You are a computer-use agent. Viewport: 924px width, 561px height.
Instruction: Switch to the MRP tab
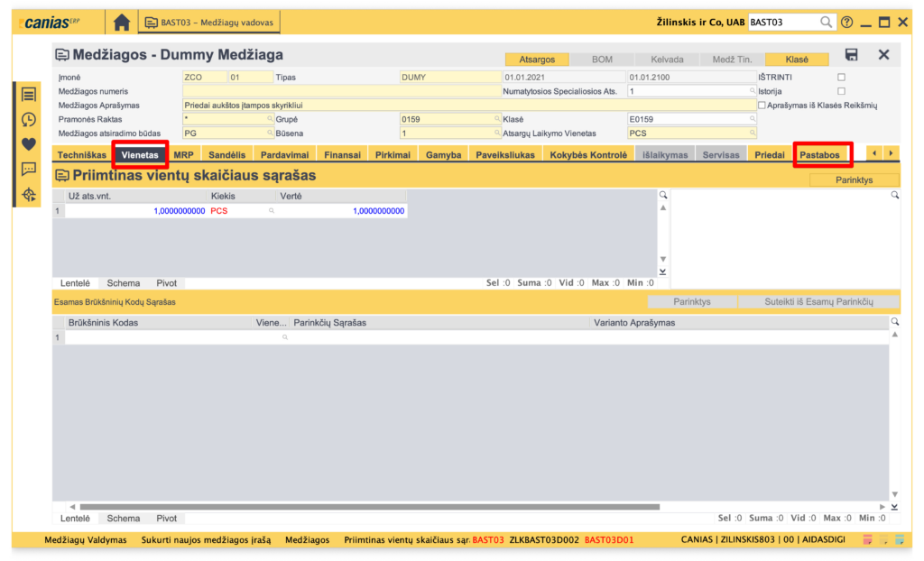point(183,155)
